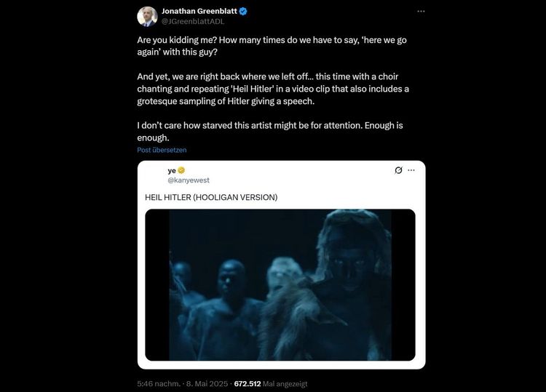Click the "8. Mai 2025" post date
Screen dimensions: 546x392
(x=207, y=383)
